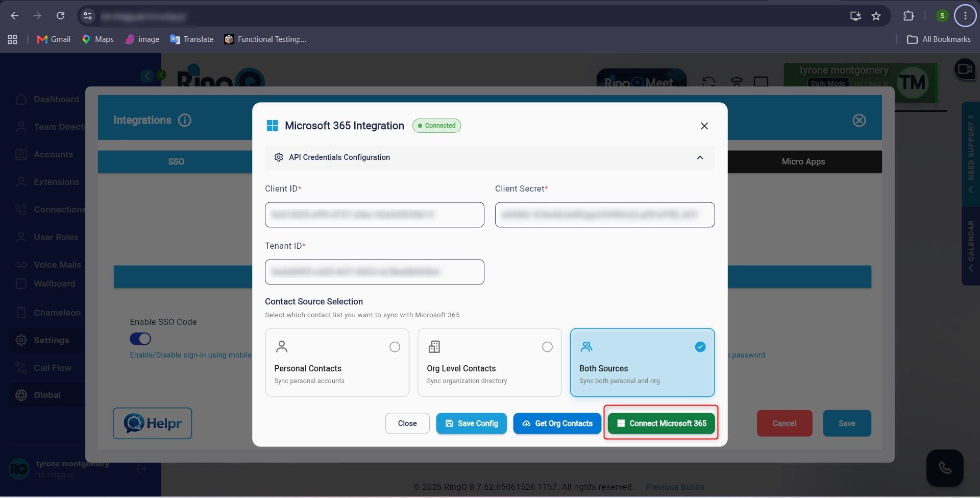The width and height of the screenshot is (980, 498).
Task: Click the blue Save button in Integrations
Action: [847, 423]
